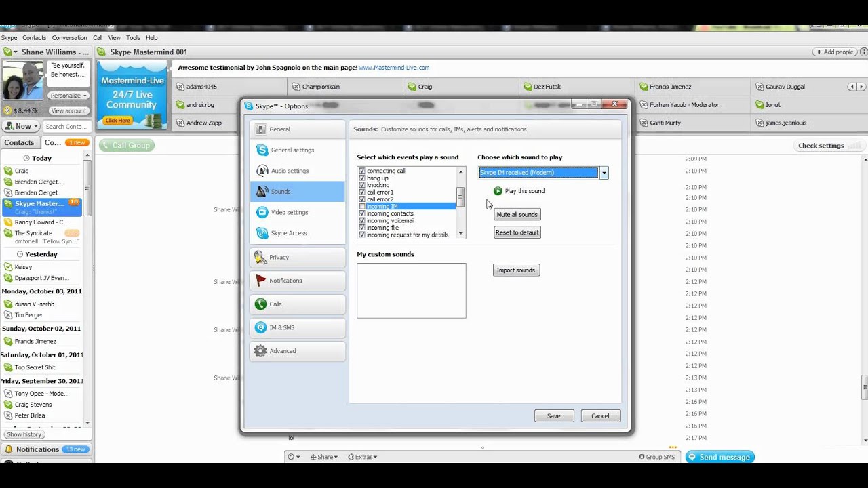Toggle the incoming contacts checkbox
868x488 pixels.
pos(361,213)
